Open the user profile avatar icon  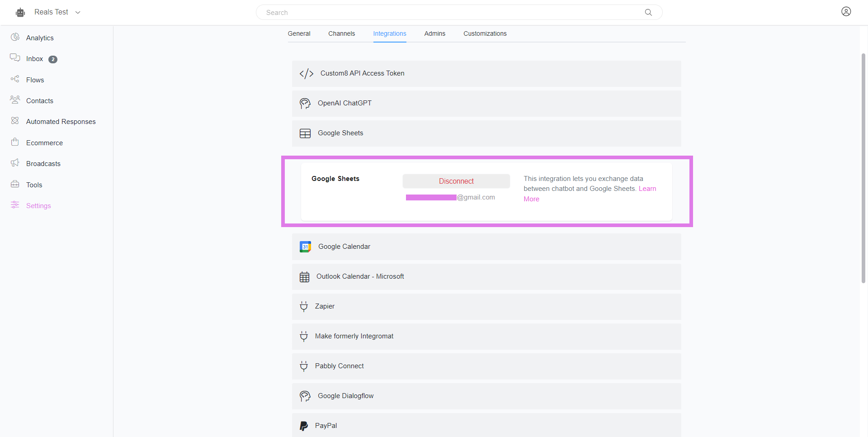(x=846, y=12)
